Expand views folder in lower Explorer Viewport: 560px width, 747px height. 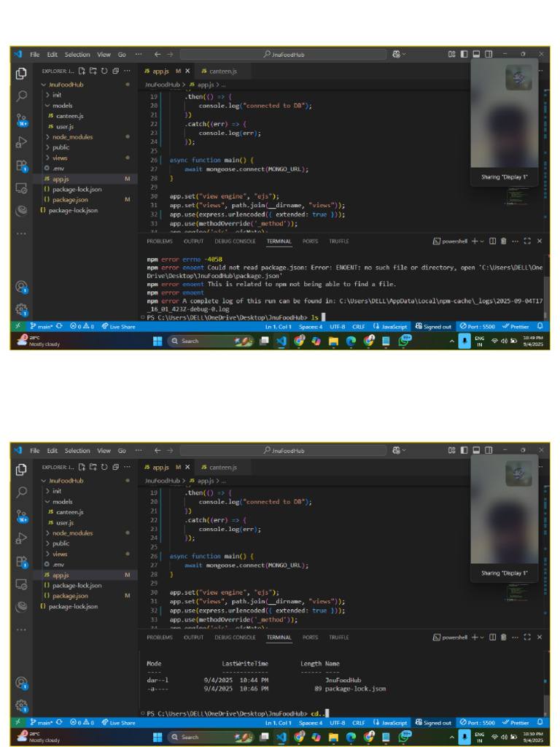click(47, 554)
